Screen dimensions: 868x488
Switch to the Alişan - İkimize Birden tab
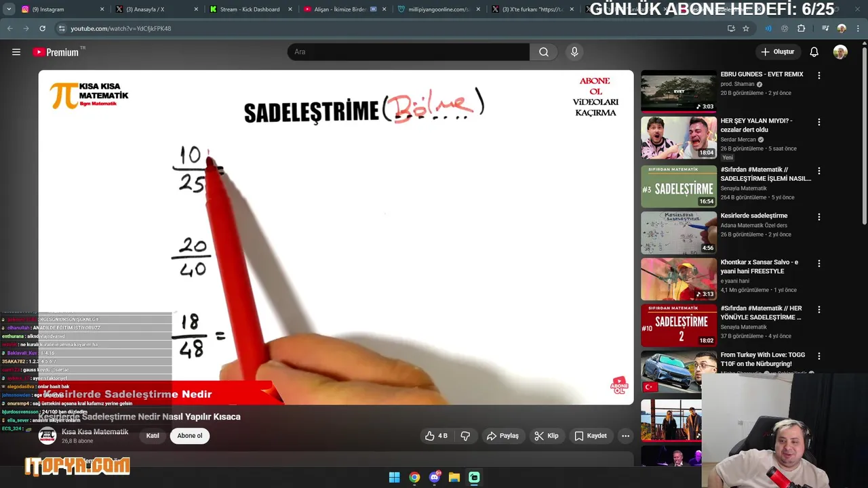pos(344,9)
